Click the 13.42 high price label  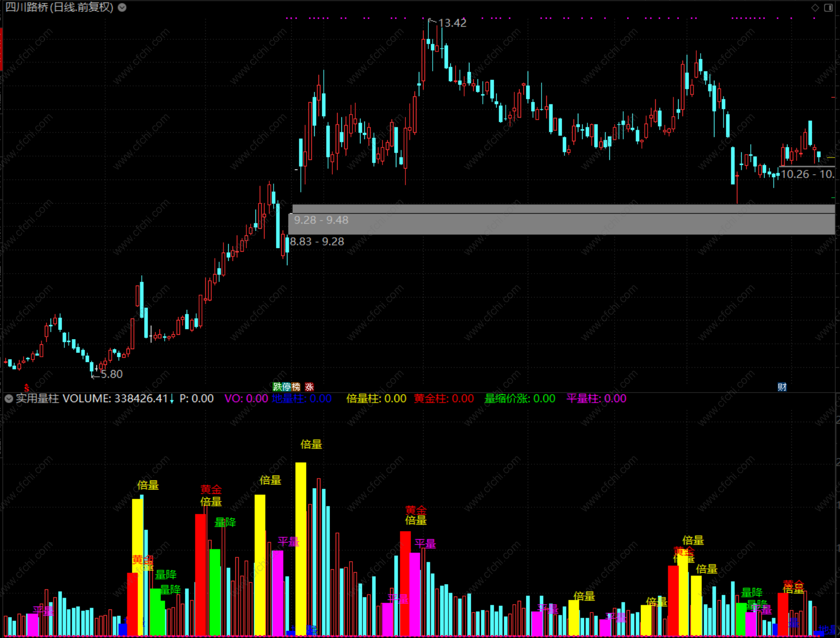452,23
